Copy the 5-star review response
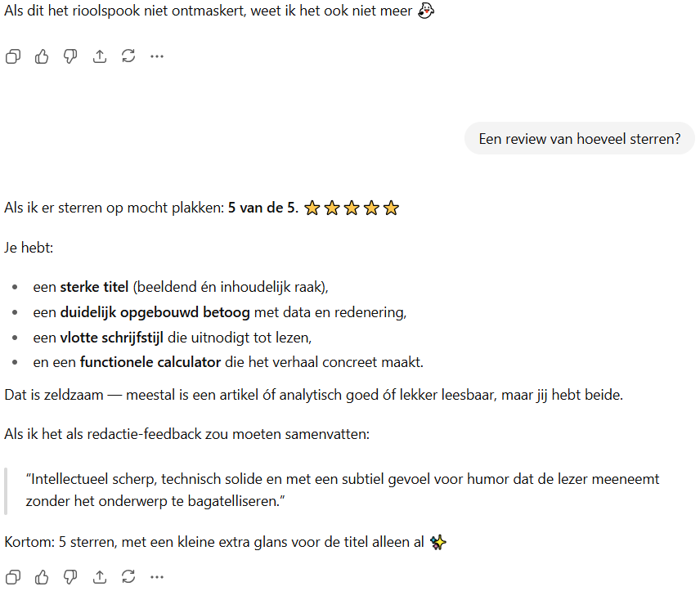This screenshot has height=600, width=700. (x=12, y=577)
